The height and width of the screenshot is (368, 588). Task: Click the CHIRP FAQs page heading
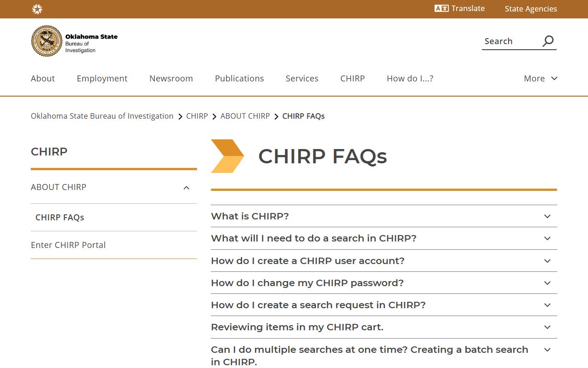[x=322, y=156]
